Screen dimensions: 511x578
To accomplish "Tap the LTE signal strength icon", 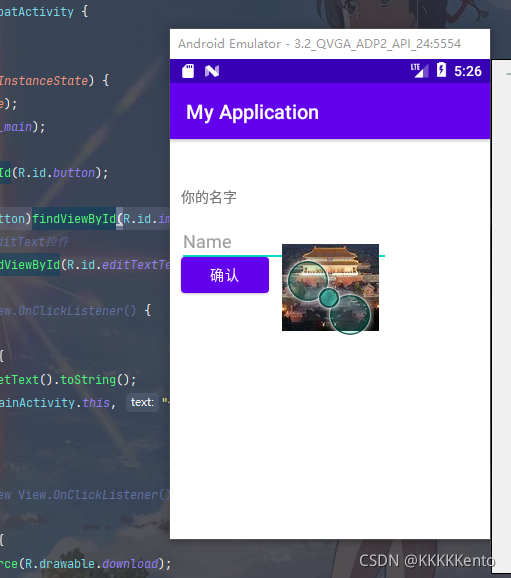I will pyautogui.click(x=420, y=70).
